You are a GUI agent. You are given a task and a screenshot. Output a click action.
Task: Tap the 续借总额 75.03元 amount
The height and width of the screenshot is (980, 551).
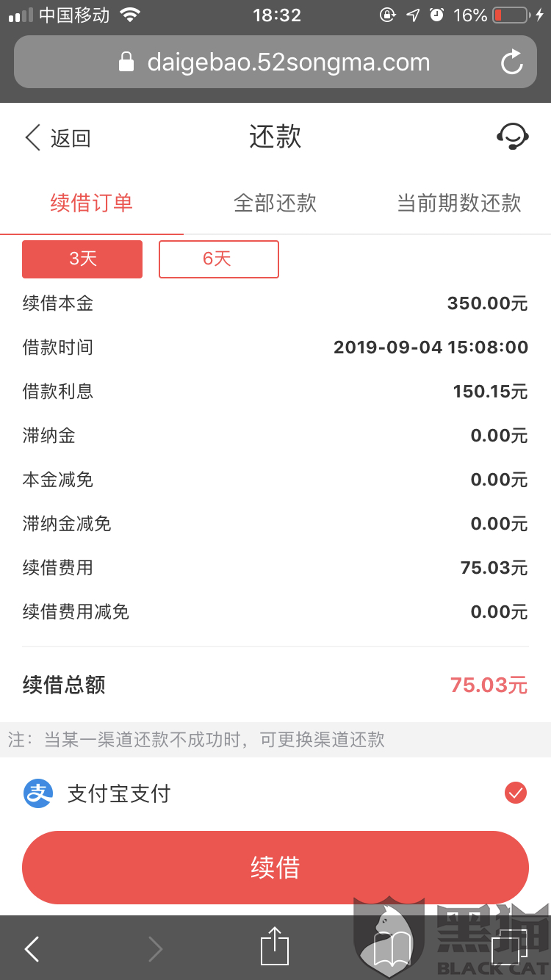(489, 685)
